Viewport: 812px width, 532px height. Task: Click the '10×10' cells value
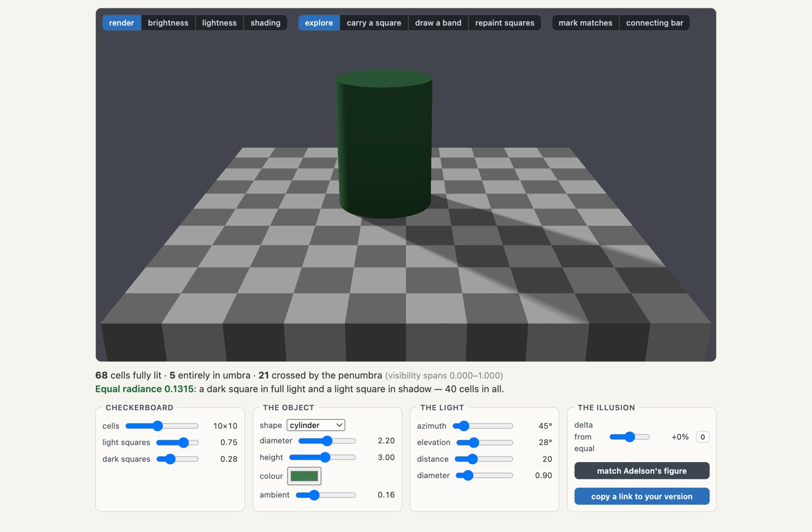point(225,426)
